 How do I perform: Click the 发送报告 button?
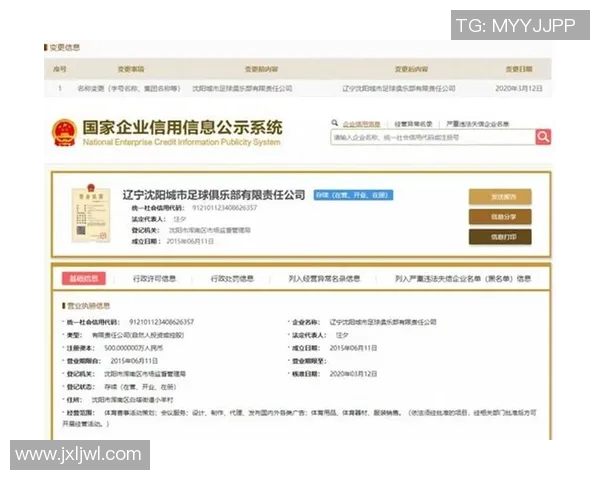pos(500,197)
